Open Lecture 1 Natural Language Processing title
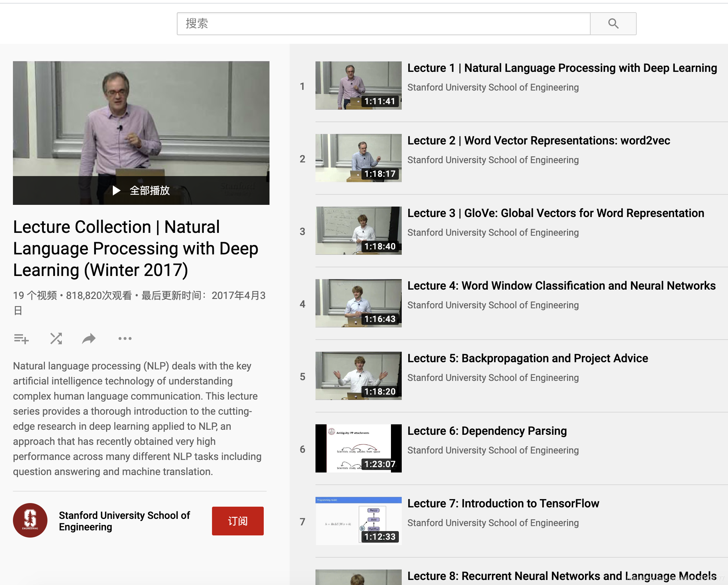The height and width of the screenshot is (585, 728). coord(562,68)
